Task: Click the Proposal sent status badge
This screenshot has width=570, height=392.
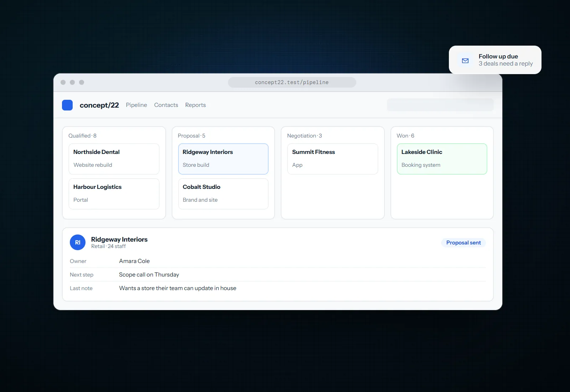Action: (x=463, y=243)
